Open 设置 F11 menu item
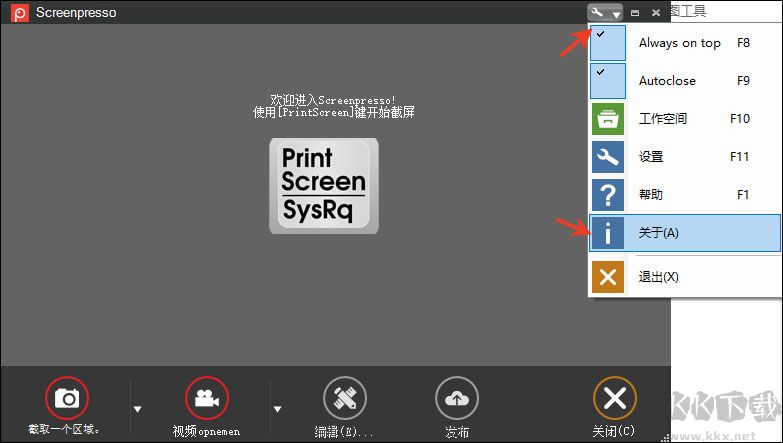Viewport: 783px width, 443px height. point(684,157)
